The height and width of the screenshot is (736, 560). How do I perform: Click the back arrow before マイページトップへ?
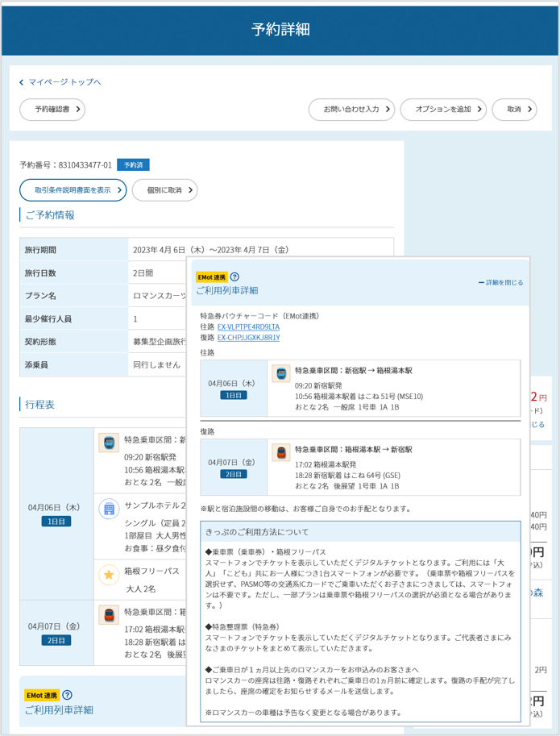pyautogui.click(x=21, y=82)
